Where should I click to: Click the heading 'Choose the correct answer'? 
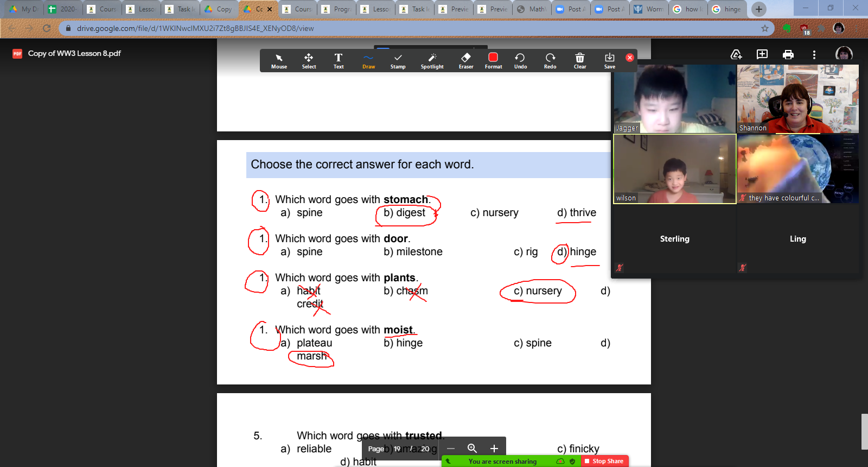tap(362, 165)
